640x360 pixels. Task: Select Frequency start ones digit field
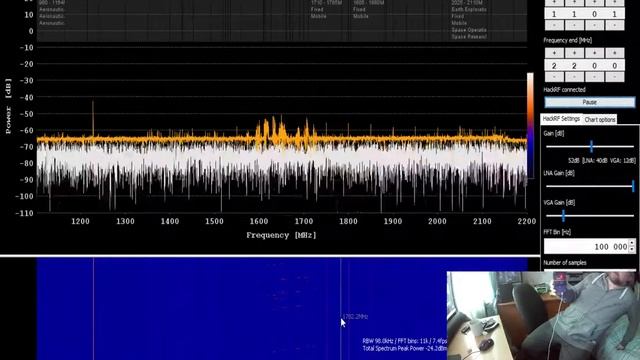click(x=614, y=14)
